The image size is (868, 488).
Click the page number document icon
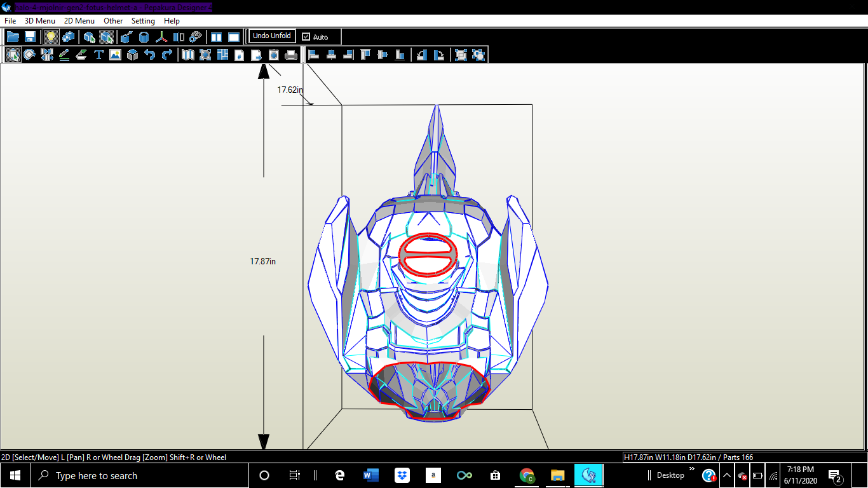coord(240,55)
